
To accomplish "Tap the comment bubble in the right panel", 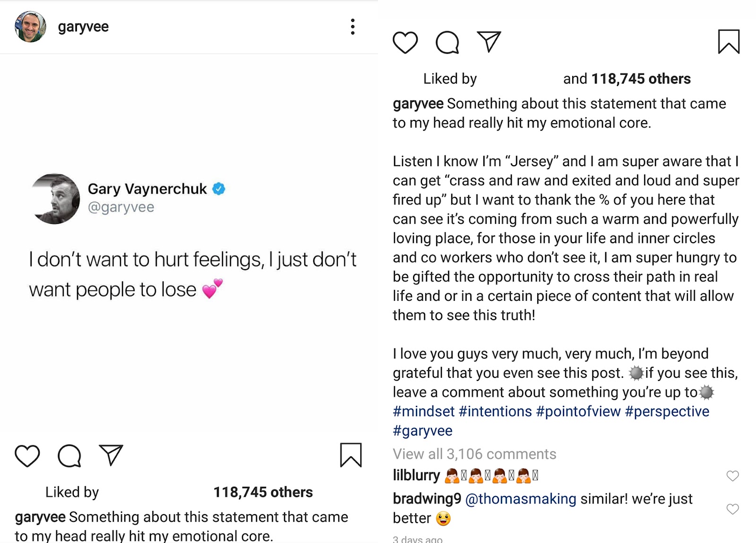I will coord(447,42).
